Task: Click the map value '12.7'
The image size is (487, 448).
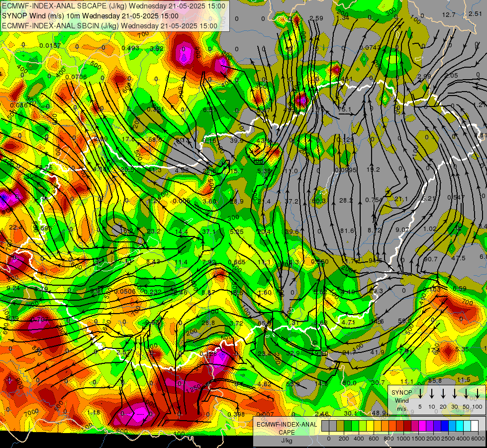Action: point(449,14)
